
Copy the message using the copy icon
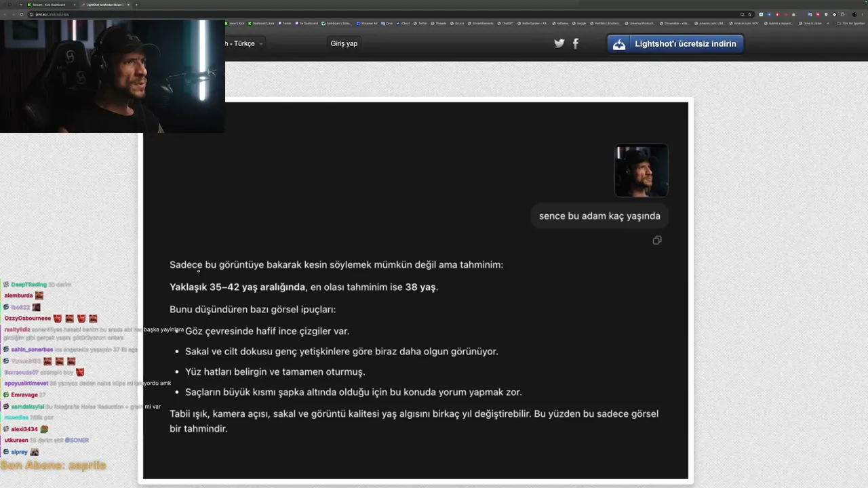[656, 240]
